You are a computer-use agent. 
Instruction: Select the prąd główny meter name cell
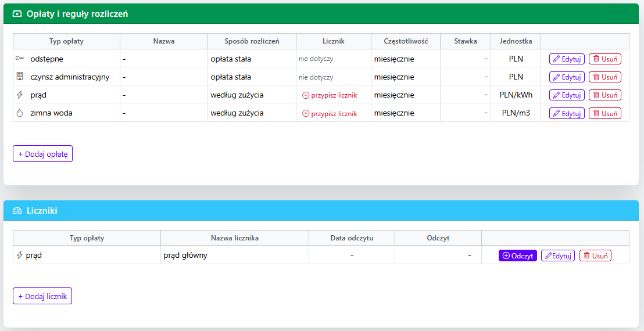[x=234, y=255]
